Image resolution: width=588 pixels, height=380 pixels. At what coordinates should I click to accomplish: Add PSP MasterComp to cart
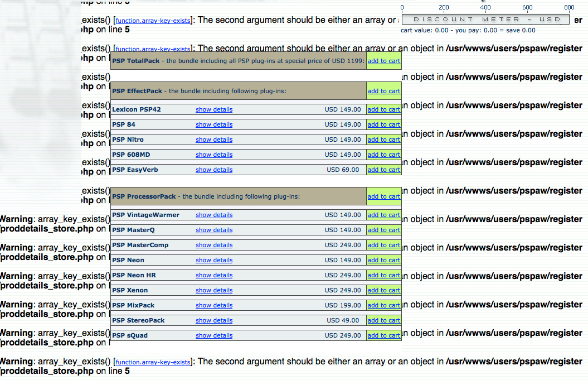(x=383, y=245)
